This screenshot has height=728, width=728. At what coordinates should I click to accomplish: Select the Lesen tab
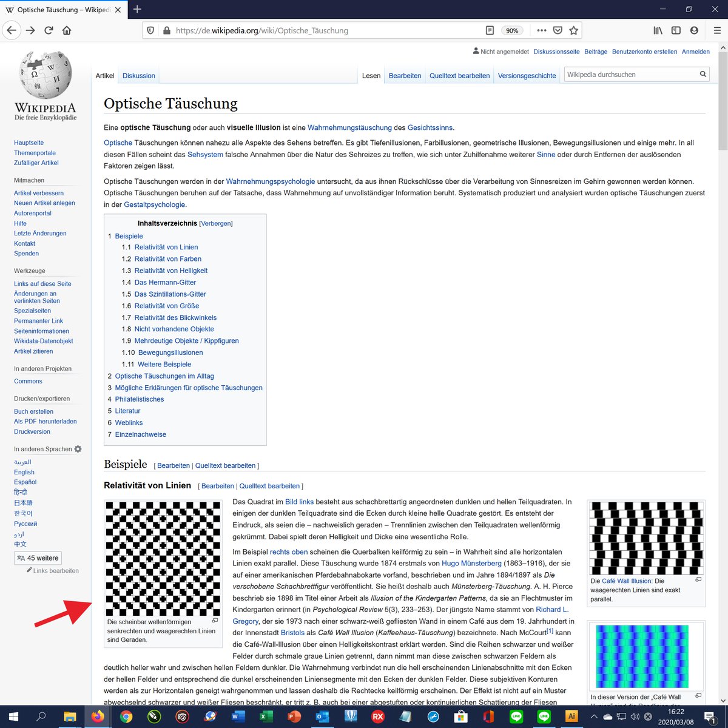(371, 76)
